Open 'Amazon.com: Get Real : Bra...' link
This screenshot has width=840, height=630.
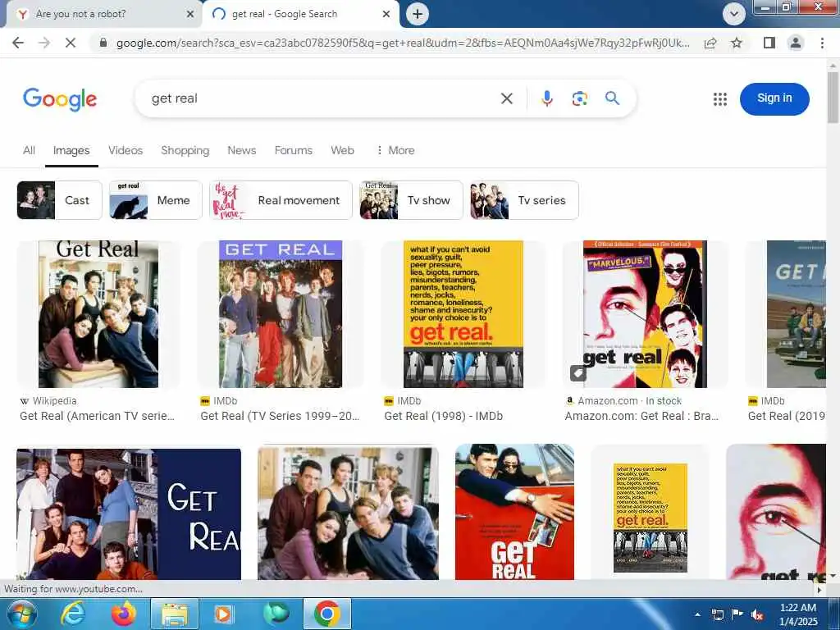[641, 416]
